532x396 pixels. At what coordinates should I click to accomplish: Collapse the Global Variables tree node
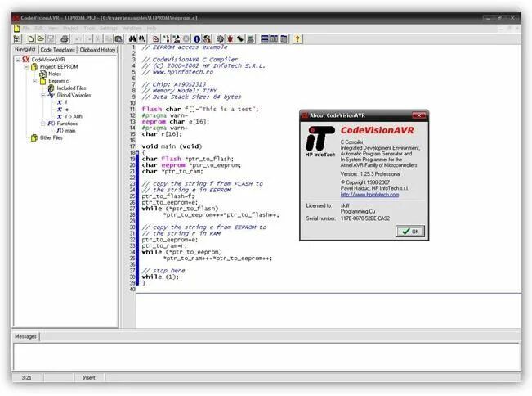(x=43, y=96)
